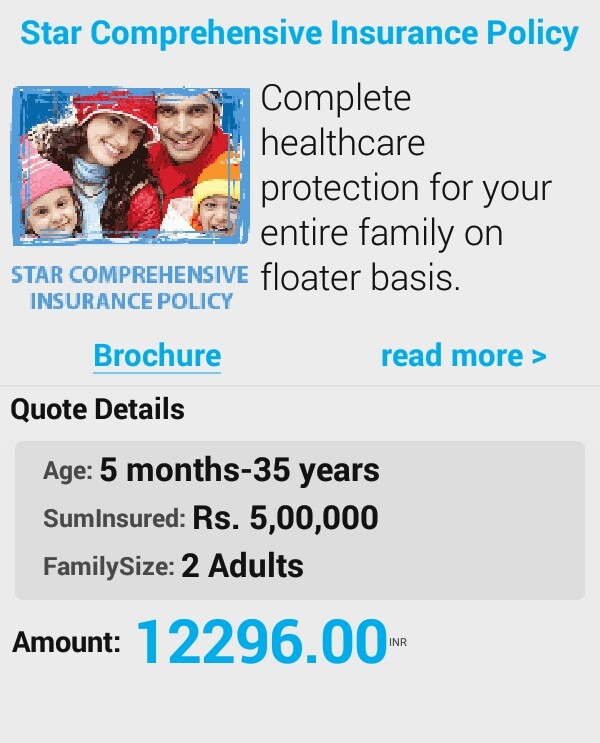Tap the 'Rs. 5,00,000' sum insured value
This screenshot has height=743, width=600.
(285, 517)
